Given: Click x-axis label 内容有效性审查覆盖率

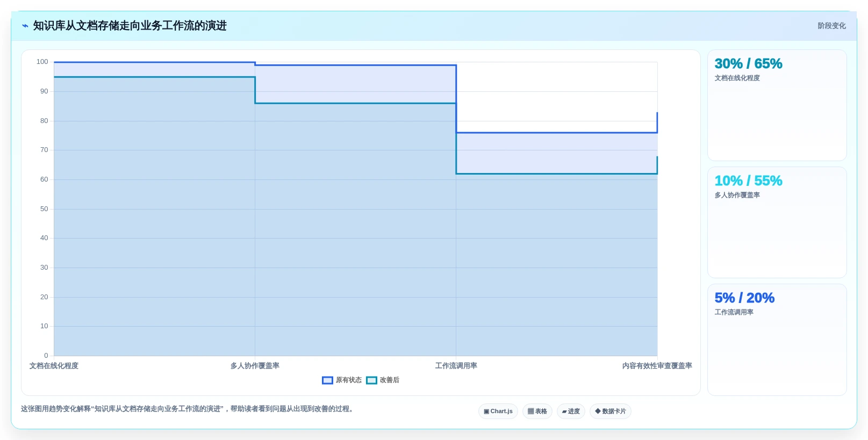Looking at the screenshot, I should (x=657, y=366).
